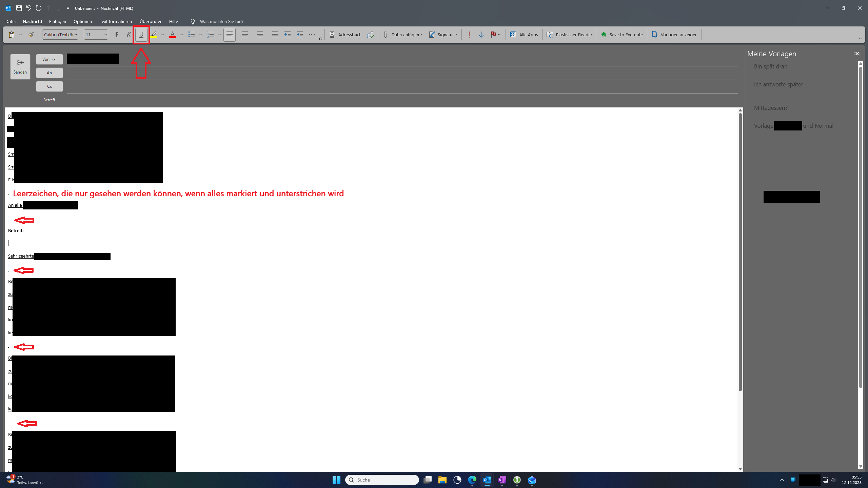Select the 'Bin spät dran' template
This screenshot has width=868, height=488.
click(x=771, y=66)
